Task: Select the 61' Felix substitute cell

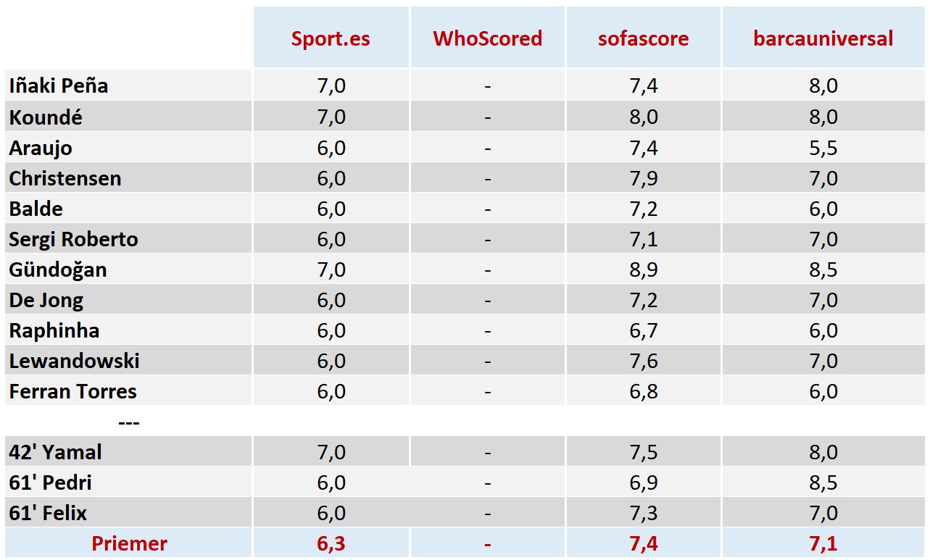Action: click(x=48, y=513)
